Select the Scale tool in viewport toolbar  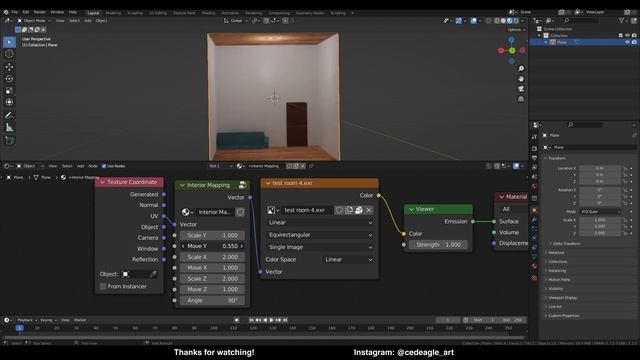tap(9, 91)
